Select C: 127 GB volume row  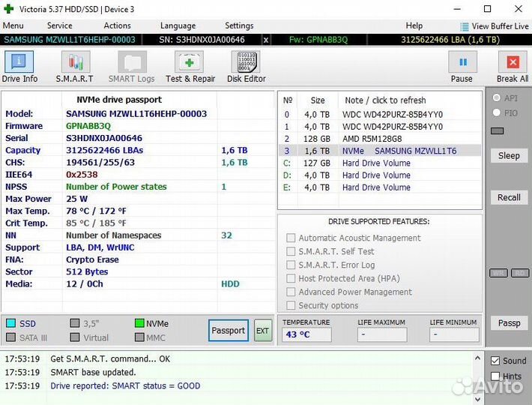pos(380,163)
